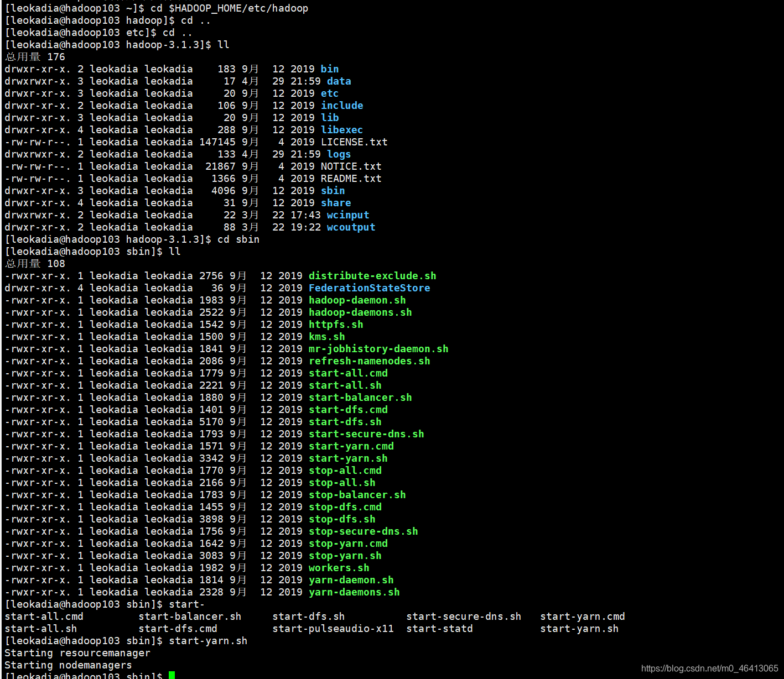Click stop-dfs.cmd file name
The height and width of the screenshot is (679, 784).
pos(345,507)
